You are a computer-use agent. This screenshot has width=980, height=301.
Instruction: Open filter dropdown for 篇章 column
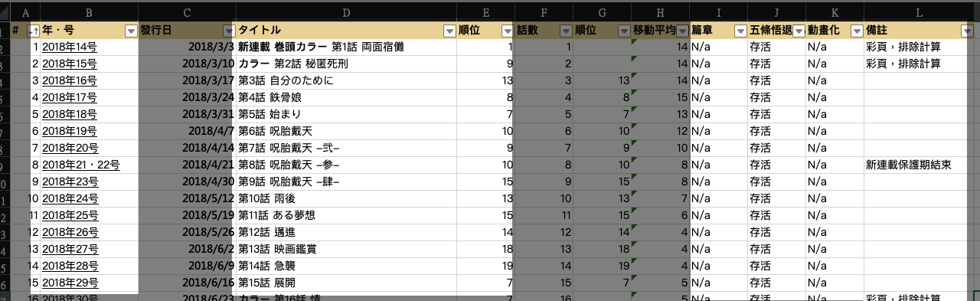click(740, 31)
